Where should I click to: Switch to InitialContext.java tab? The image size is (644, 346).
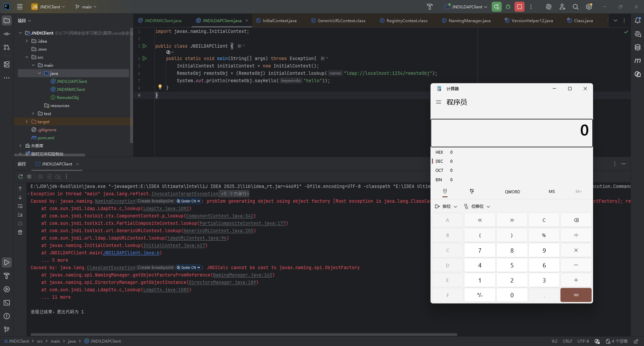pos(276,20)
